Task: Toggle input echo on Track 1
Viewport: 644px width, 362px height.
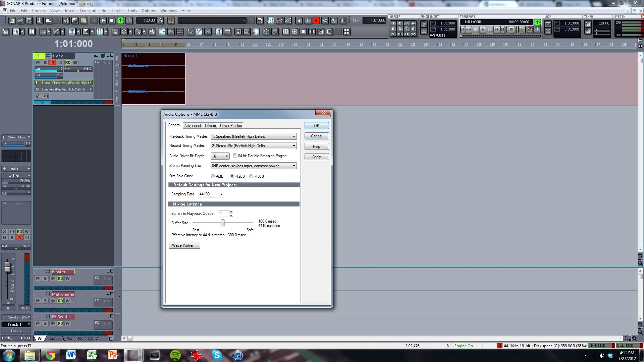Action: (x=60, y=63)
